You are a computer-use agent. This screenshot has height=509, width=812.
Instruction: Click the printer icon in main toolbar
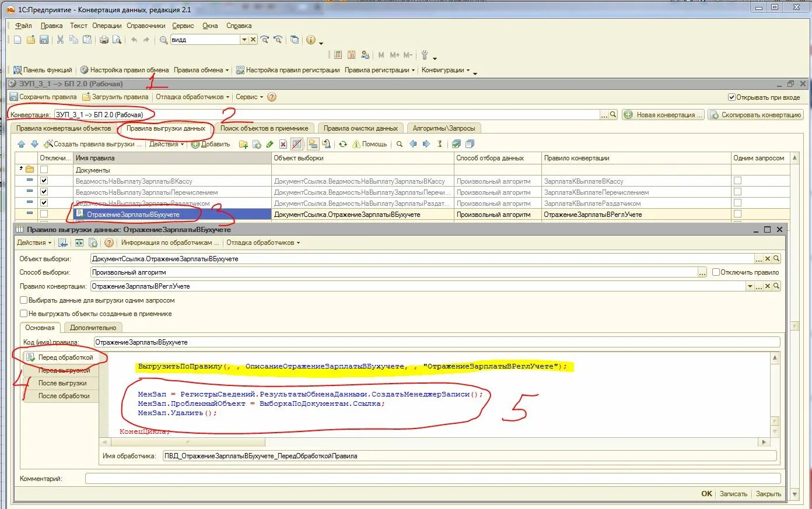pyautogui.click(x=104, y=40)
